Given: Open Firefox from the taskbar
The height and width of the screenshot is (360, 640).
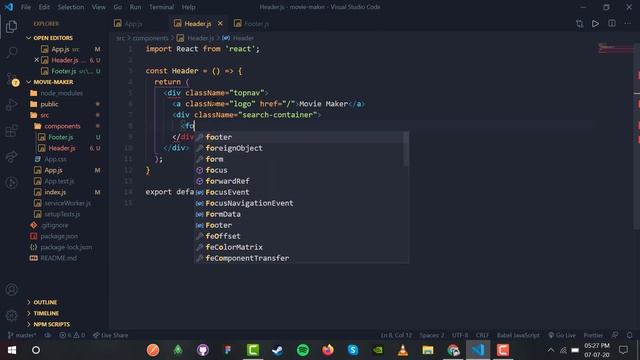Looking at the screenshot, I should [x=328, y=350].
